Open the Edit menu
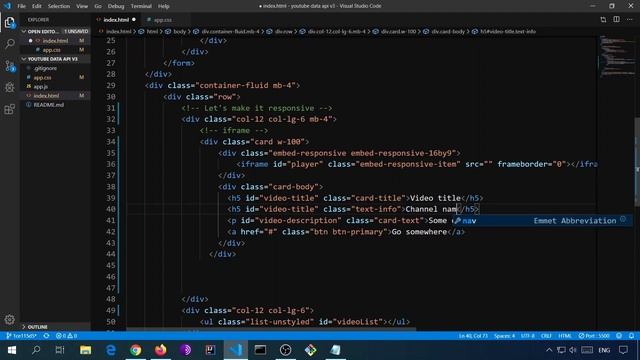640x360 pixels. click(x=37, y=6)
